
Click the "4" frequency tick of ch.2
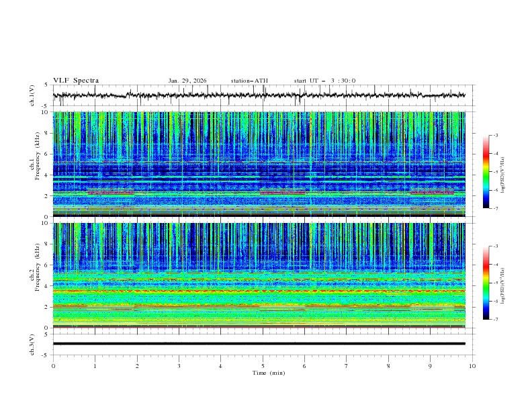[48, 286]
